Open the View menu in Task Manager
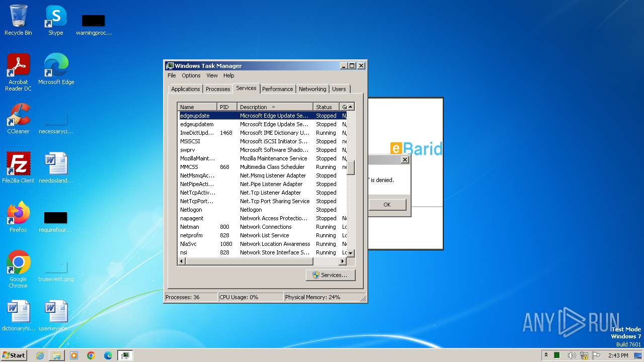The width and height of the screenshot is (644, 362). click(212, 75)
